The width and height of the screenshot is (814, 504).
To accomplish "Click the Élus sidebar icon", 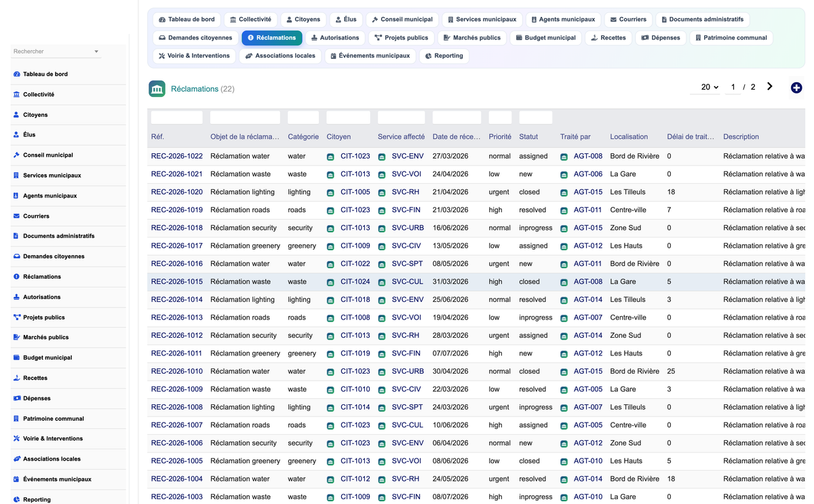I will click(17, 134).
